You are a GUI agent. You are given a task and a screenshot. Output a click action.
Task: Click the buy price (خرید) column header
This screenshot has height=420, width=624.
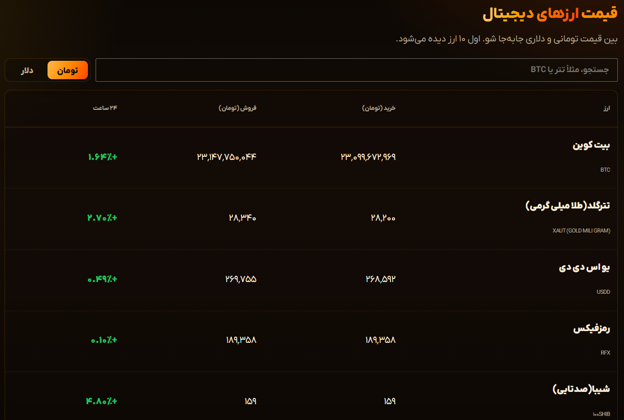pyautogui.click(x=378, y=108)
